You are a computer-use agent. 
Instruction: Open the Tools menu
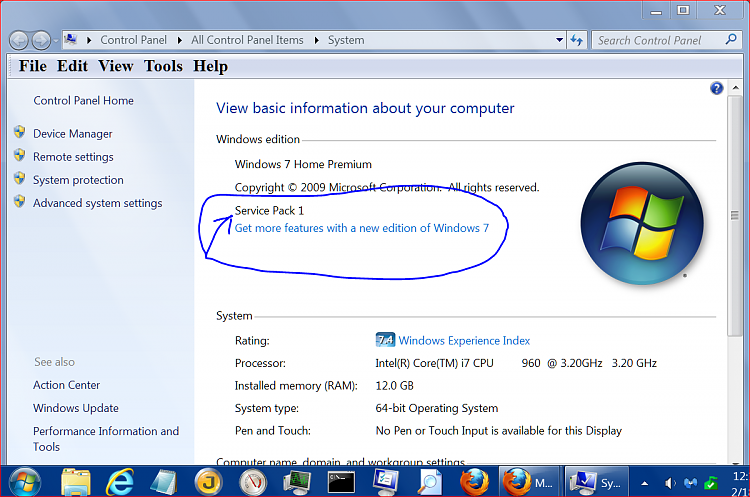163,66
